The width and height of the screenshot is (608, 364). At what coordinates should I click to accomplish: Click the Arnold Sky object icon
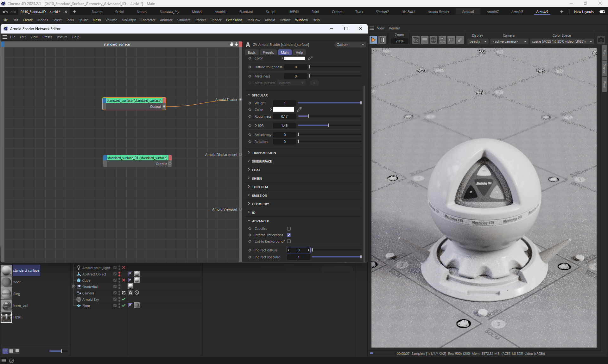tap(79, 299)
